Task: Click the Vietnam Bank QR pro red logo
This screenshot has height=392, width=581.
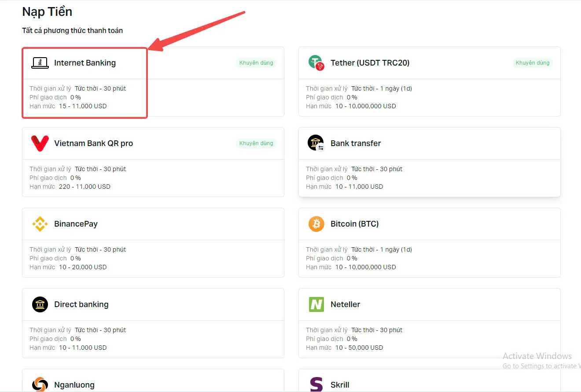Action: coord(40,143)
